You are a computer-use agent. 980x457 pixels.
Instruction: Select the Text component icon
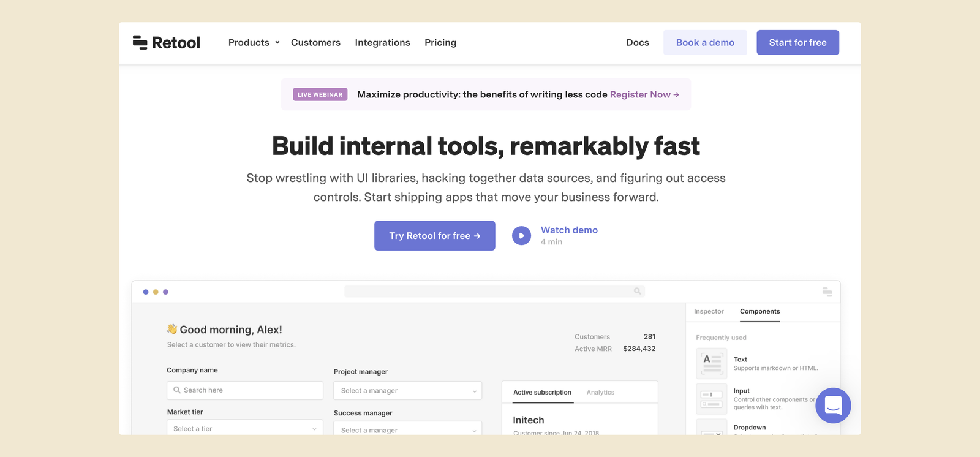(x=712, y=363)
